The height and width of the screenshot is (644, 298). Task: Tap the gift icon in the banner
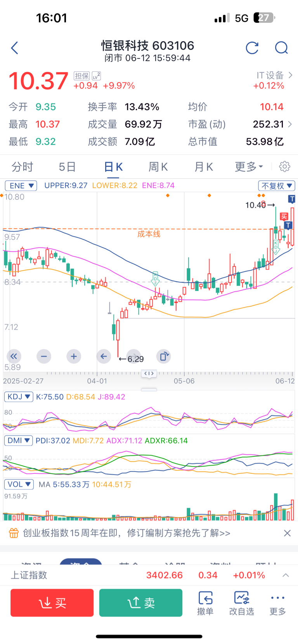pyautogui.click(x=14, y=533)
